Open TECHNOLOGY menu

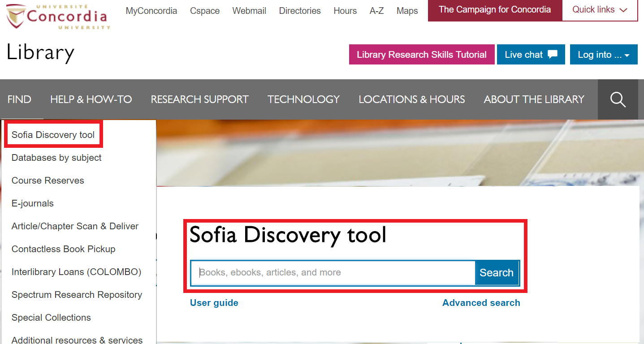click(x=303, y=99)
